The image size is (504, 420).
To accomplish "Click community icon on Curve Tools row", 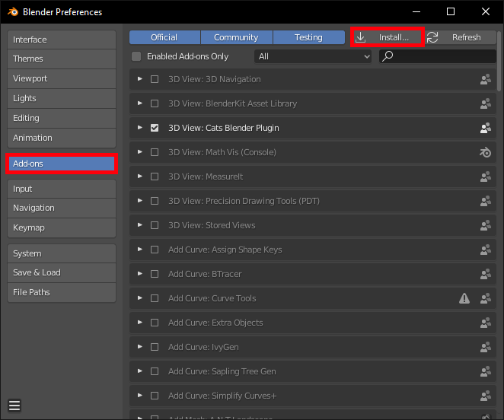I will click(x=486, y=298).
